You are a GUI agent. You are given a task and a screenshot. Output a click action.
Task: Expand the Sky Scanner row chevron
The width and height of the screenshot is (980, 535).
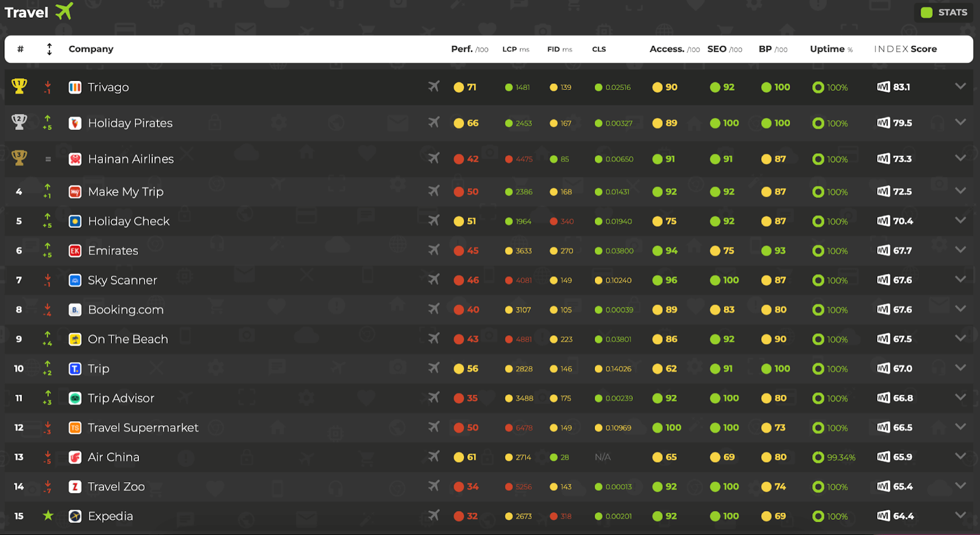pyautogui.click(x=960, y=279)
